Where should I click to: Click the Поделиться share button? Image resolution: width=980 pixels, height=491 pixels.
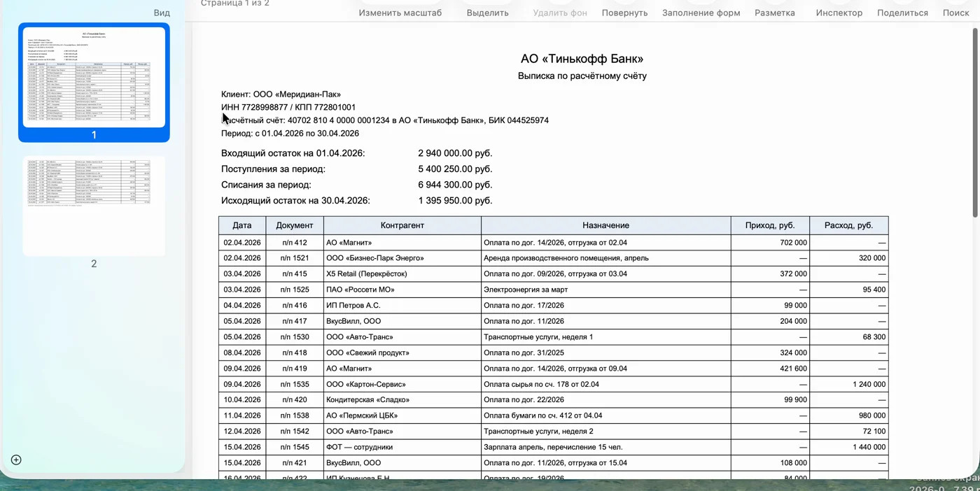pos(902,13)
